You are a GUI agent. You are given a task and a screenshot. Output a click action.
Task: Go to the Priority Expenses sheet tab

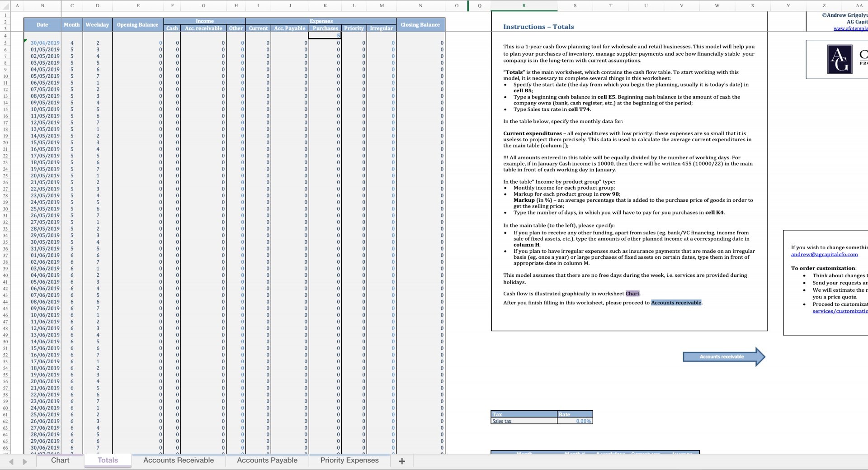click(349, 460)
